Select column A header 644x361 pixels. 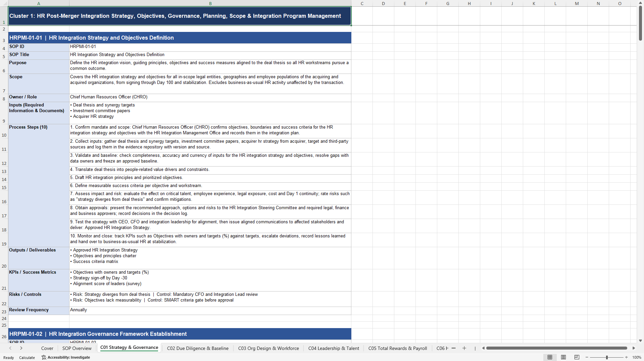(x=39, y=3)
